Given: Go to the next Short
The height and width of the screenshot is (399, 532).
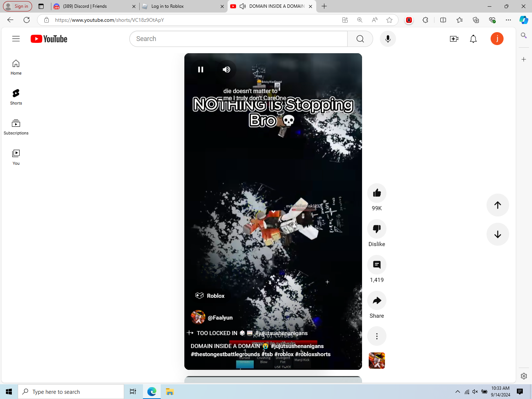Looking at the screenshot, I should coord(498,234).
